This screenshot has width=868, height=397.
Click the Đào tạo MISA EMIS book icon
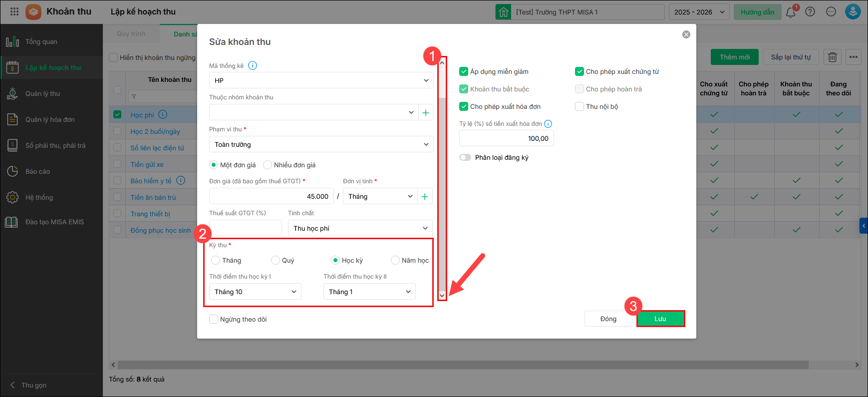click(11, 222)
